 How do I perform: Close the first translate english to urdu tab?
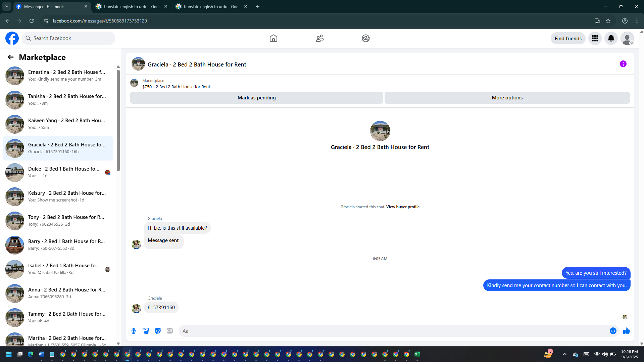(166, 6)
